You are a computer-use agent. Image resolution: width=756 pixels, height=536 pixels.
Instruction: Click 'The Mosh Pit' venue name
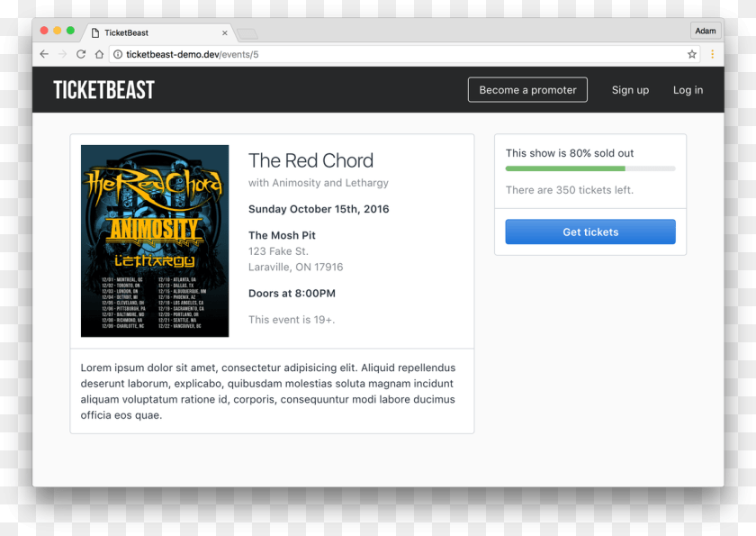click(282, 235)
